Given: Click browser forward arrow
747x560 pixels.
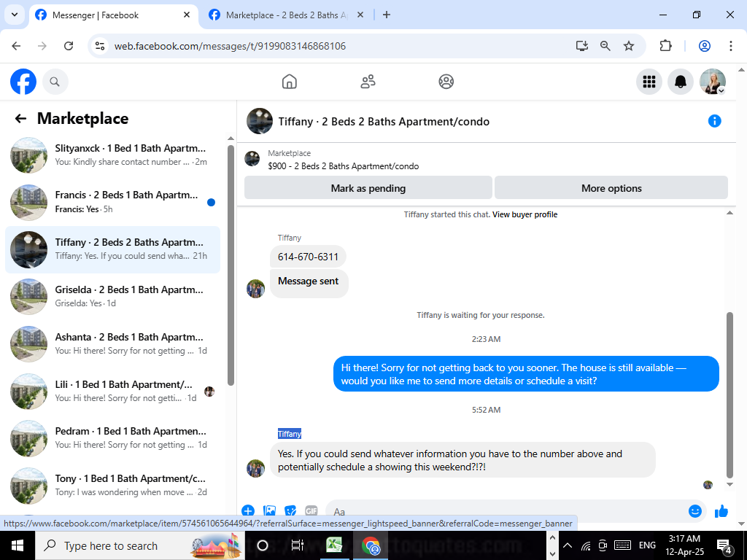Looking at the screenshot, I should tap(42, 46).
